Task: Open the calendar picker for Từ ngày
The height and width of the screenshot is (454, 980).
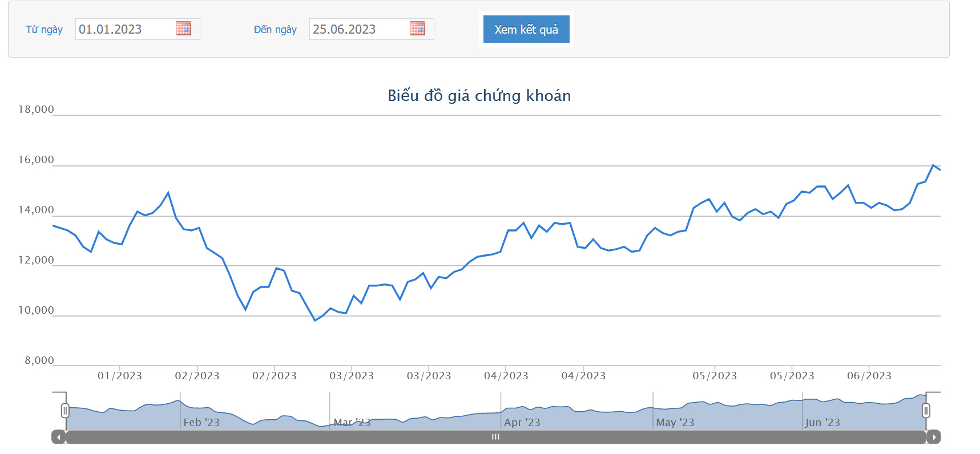Action: (x=183, y=29)
